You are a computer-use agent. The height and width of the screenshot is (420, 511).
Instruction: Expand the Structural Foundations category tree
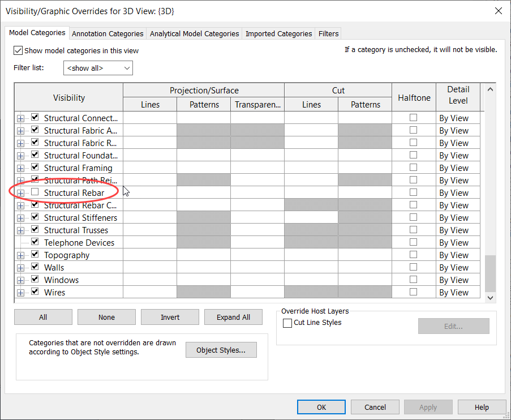tap(20, 155)
